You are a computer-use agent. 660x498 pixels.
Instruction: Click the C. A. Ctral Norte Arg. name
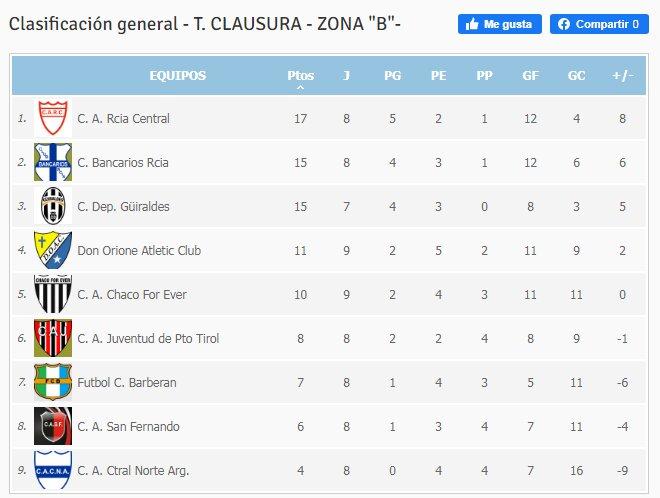tap(133, 471)
